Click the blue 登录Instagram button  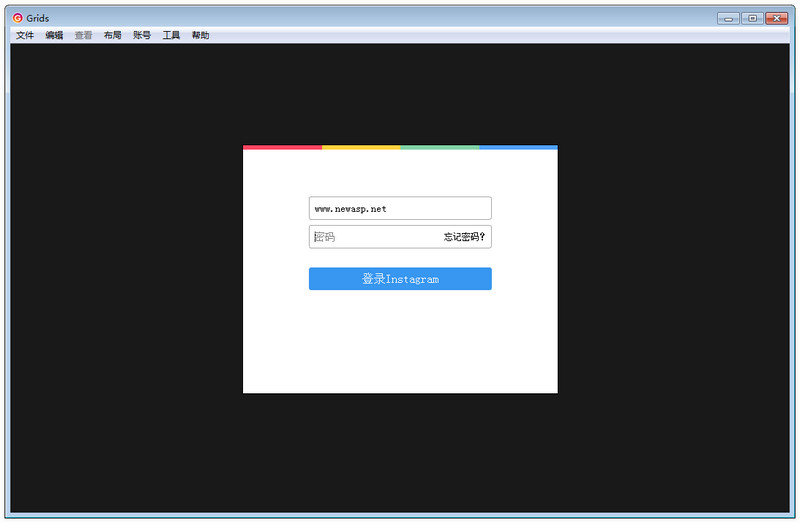400,279
